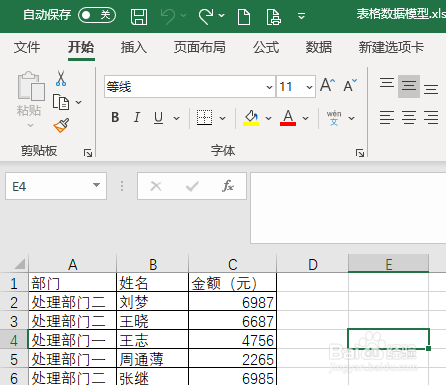446x385 pixels.
Task: Toggle the AutoSave switch
Action: point(97,15)
